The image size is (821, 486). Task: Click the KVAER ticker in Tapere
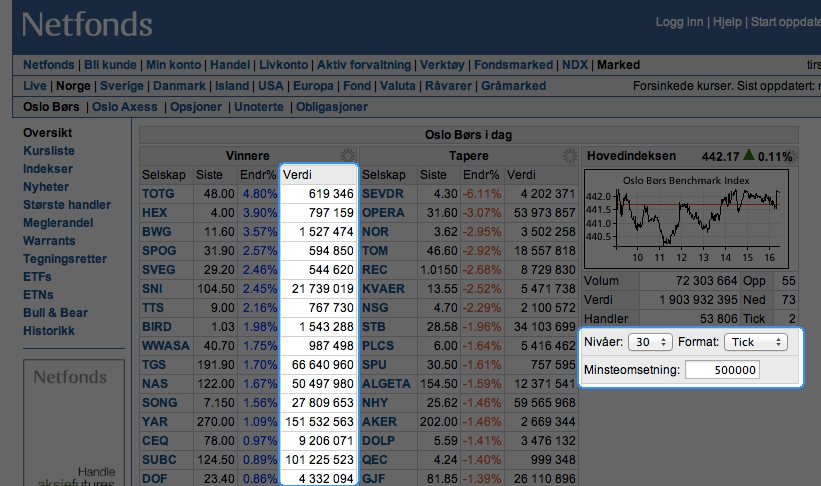[383, 289]
